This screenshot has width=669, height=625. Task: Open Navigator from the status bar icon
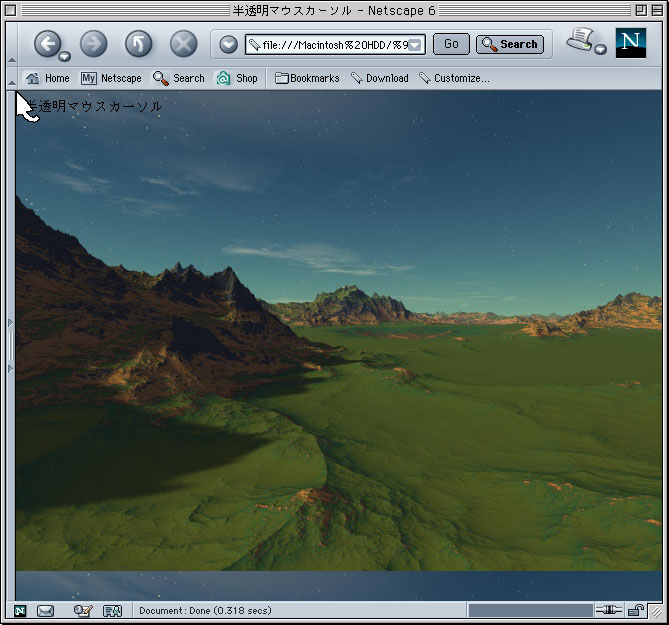click(20, 611)
